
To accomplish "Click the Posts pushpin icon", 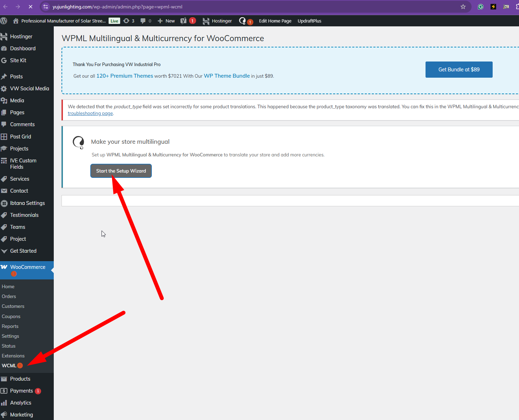I will click(4, 77).
